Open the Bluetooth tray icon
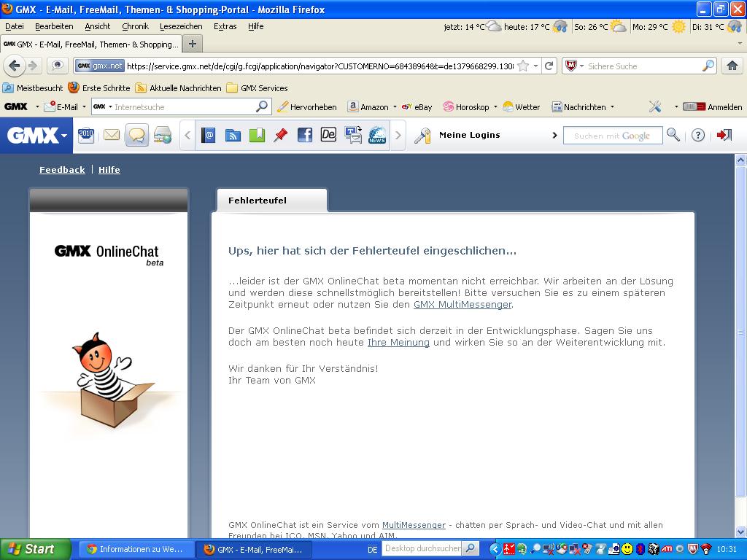Viewport: 747px width, 560px height. [640, 549]
